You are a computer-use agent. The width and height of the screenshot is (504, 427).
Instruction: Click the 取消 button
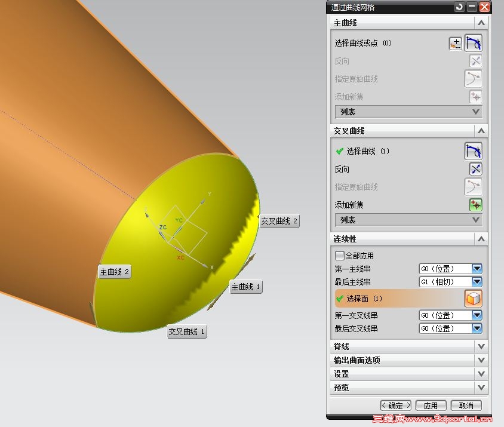pyautogui.click(x=466, y=406)
